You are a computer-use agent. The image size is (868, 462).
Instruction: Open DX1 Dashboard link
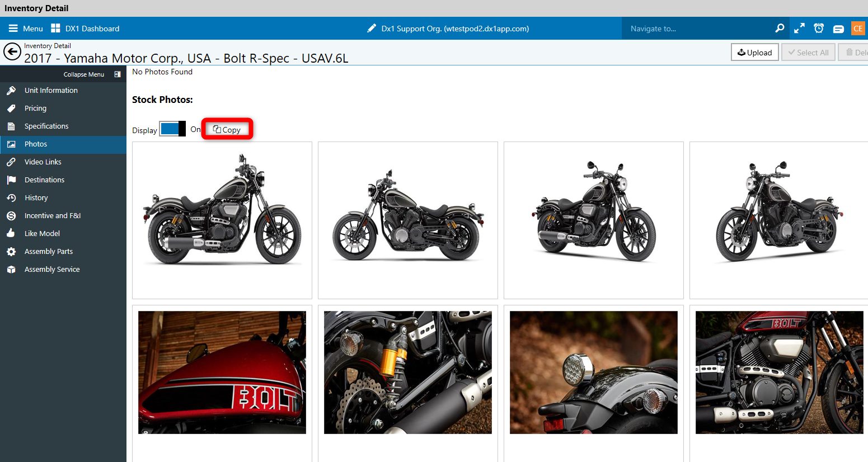[92, 29]
